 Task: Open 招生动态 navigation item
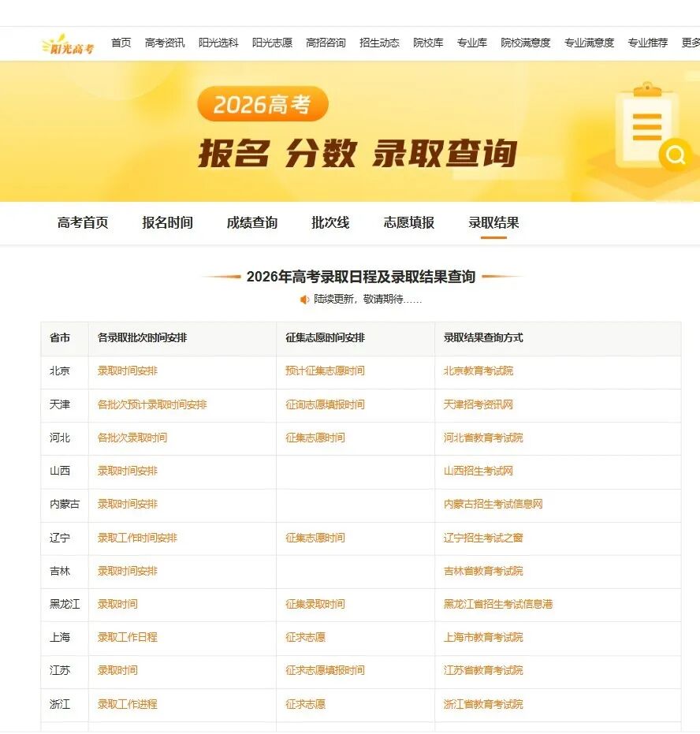379,43
